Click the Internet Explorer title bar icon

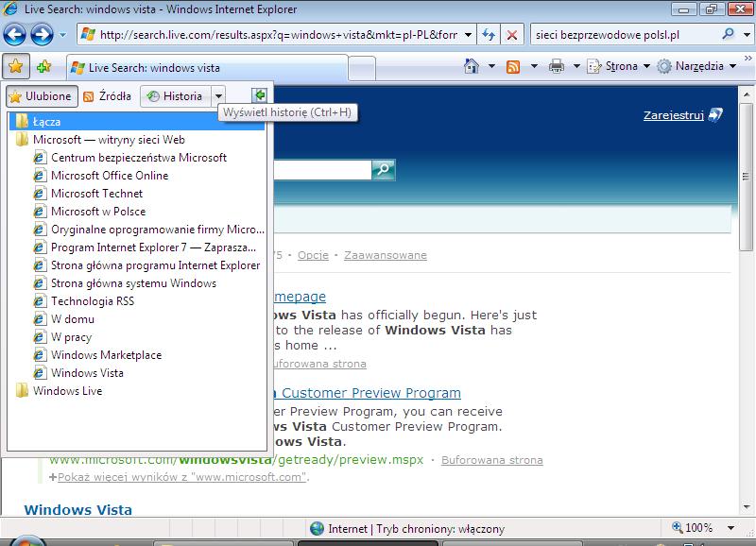(10, 9)
